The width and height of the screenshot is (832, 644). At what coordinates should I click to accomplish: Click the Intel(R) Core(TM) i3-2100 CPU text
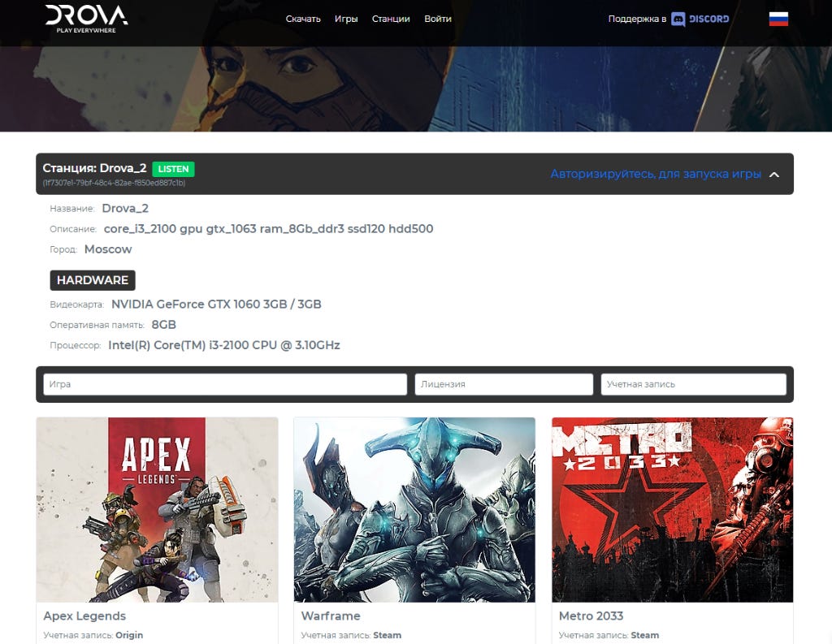[224, 345]
